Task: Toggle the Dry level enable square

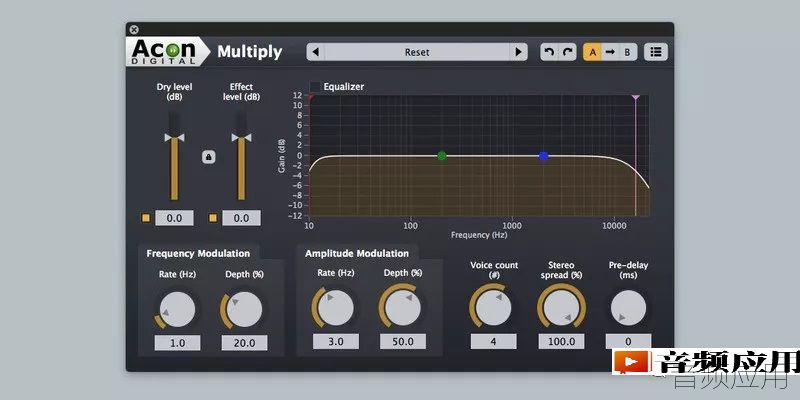Action: [146, 218]
